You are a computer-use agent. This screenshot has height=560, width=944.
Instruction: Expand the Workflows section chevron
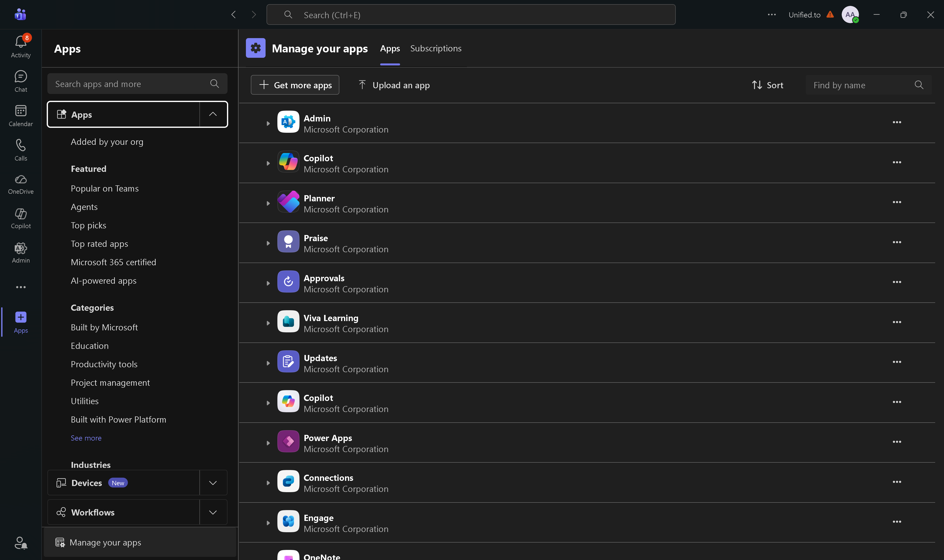click(x=213, y=512)
